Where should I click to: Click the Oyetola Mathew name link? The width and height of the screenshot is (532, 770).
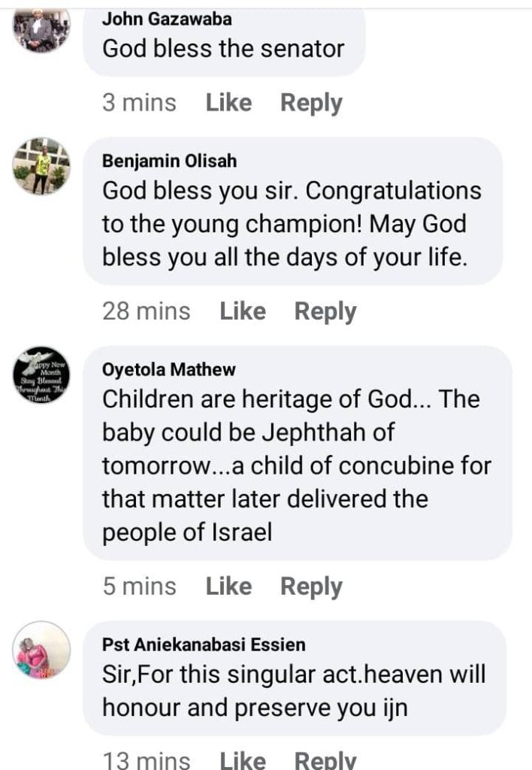click(x=169, y=369)
